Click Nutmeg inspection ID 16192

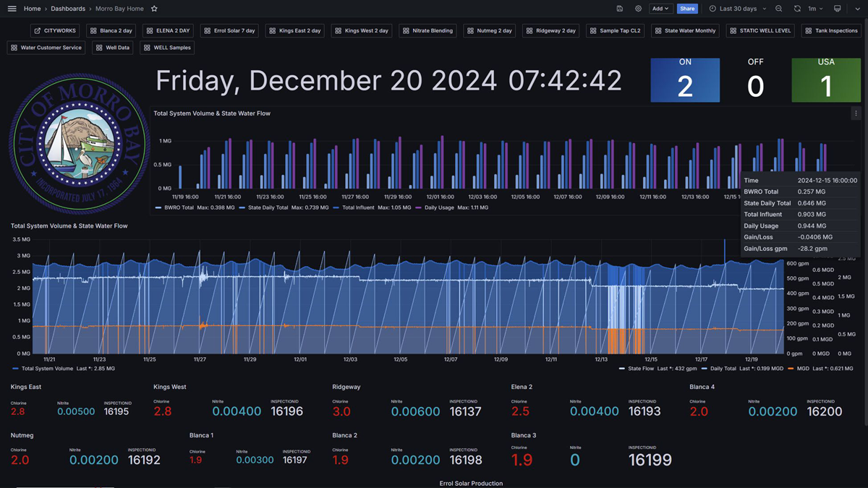pyautogui.click(x=144, y=460)
